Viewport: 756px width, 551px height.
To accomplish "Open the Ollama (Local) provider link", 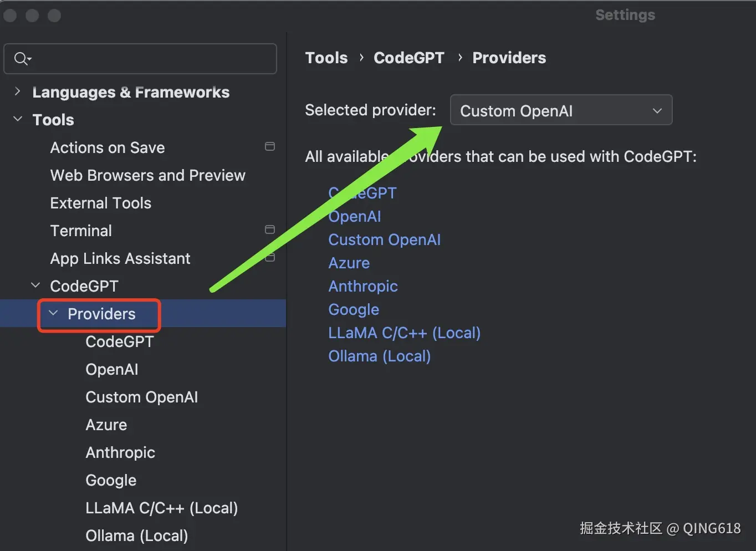I will pos(379,356).
